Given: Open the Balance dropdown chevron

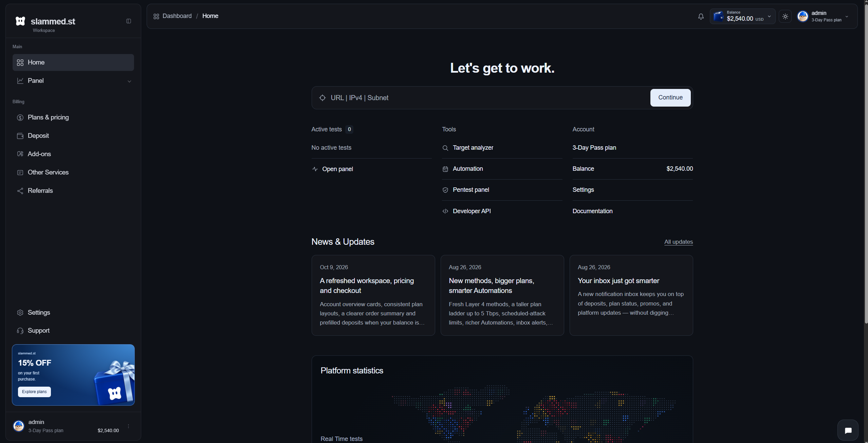Looking at the screenshot, I should tap(769, 16).
